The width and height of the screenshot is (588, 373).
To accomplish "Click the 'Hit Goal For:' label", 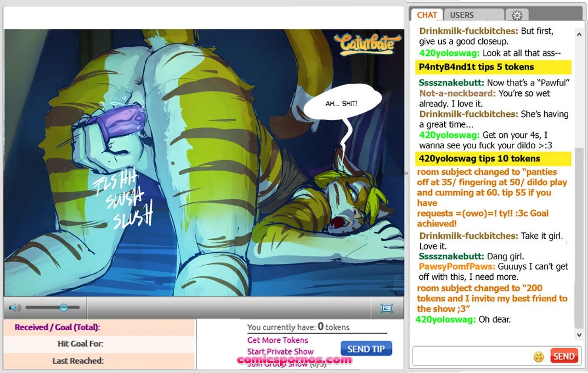I will [80, 344].
